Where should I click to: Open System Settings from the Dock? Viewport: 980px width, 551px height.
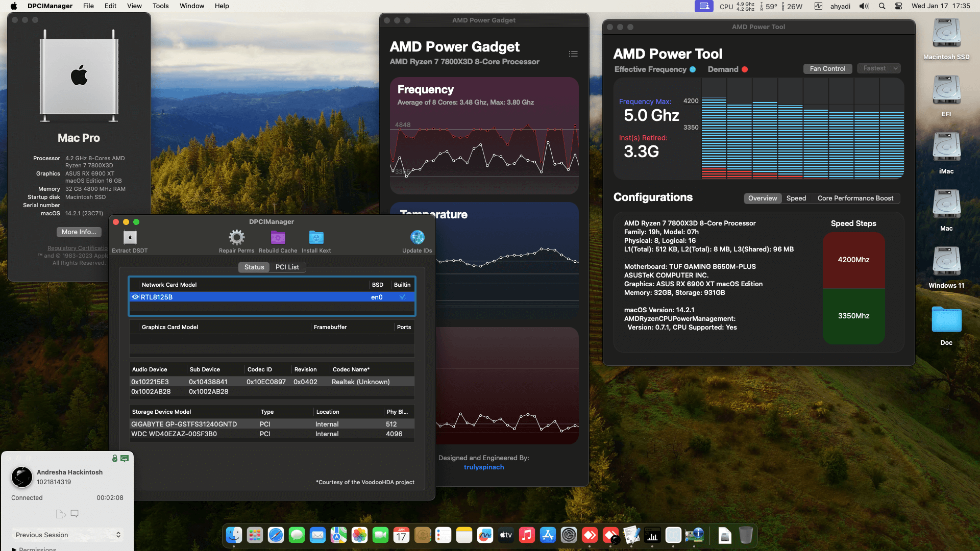569,535
